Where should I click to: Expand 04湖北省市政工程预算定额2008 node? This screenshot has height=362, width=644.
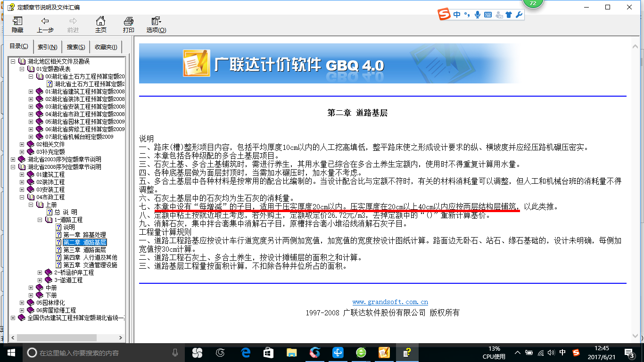pos(31,114)
